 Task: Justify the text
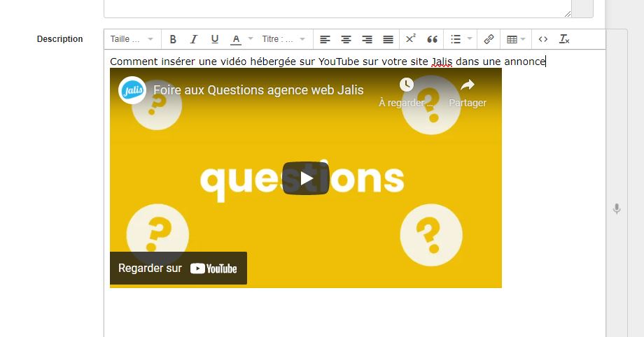pos(388,39)
